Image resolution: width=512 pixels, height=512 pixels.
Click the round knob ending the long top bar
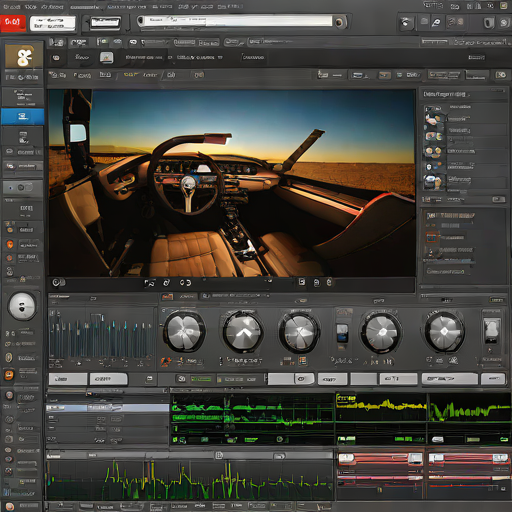339,22
